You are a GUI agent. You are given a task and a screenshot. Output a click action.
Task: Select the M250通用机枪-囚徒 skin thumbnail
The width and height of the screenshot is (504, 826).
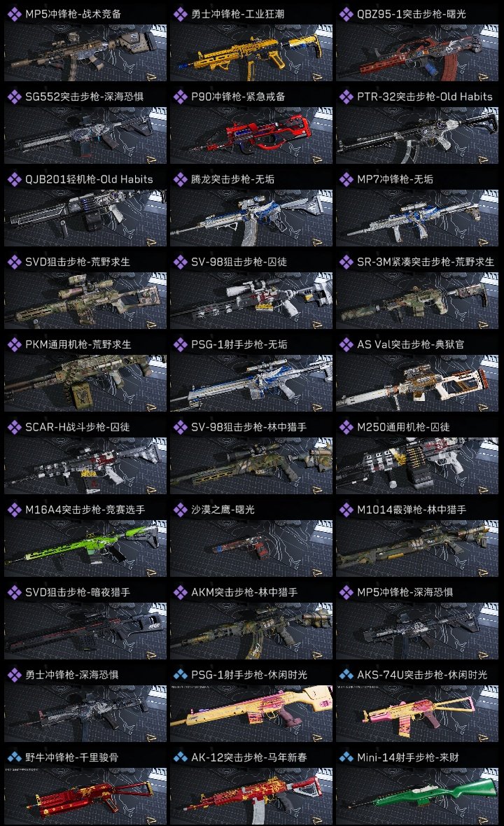tap(417, 465)
